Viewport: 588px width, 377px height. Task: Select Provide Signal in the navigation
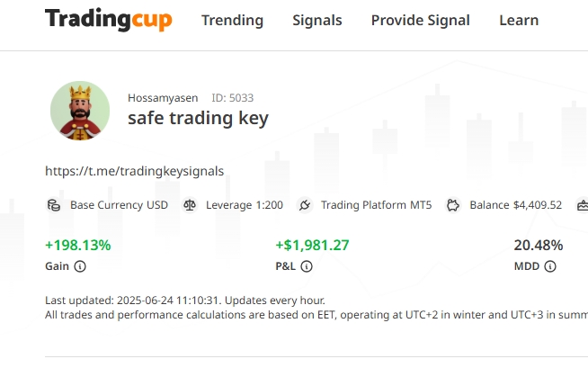[x=420, y=21]
